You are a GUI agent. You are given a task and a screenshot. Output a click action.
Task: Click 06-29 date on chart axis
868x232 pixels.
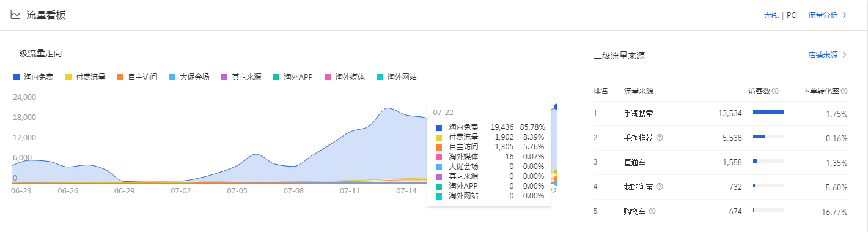pyautogui.click(x=124, y=191)
